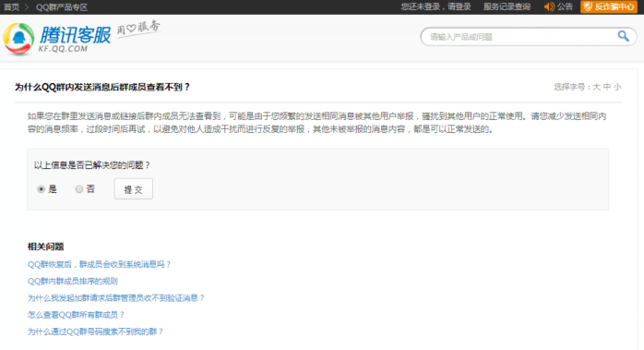Open link QQ群内群成员排序的规则
This screenshot has height=350, width=644.
click(x=73, y=281)
